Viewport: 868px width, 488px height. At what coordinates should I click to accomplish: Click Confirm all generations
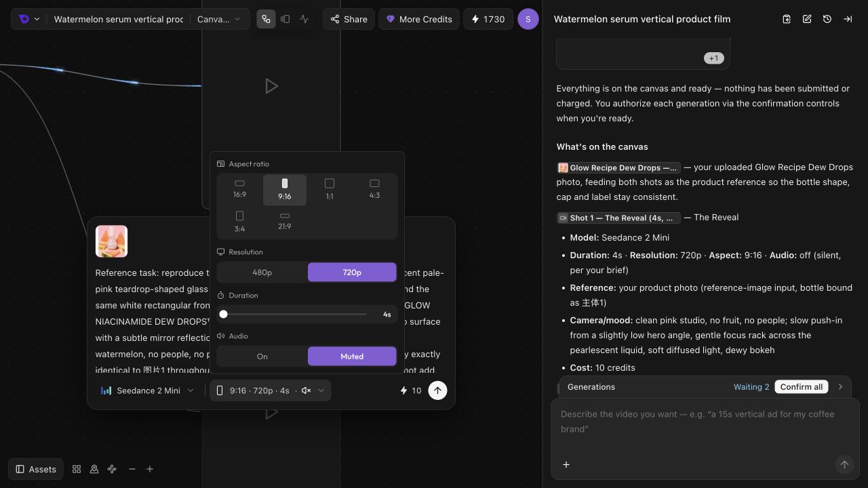tap(801, 387)
